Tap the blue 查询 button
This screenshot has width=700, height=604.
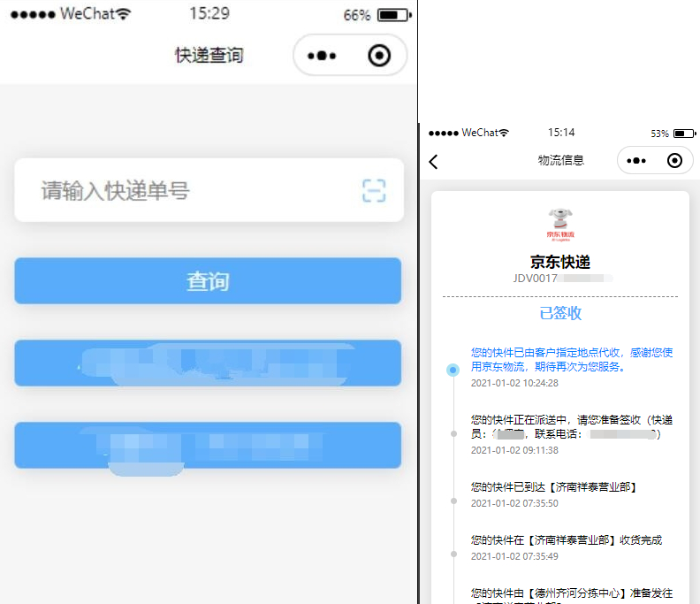click(208, 281)
